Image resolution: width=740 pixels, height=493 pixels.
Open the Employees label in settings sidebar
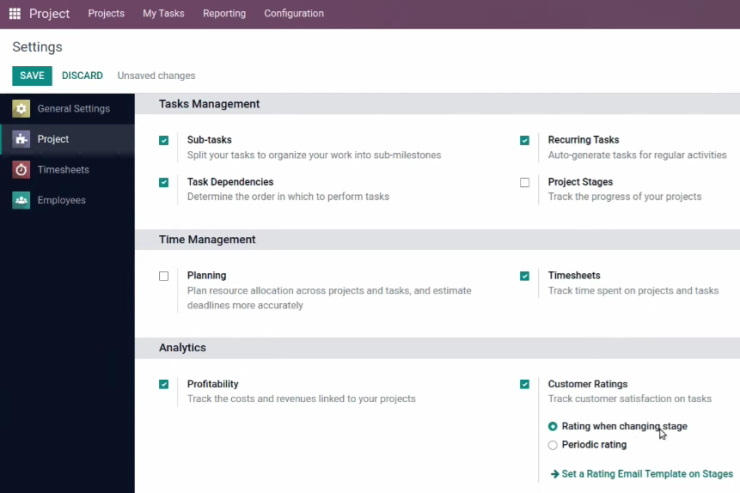[x=61, y=200]
